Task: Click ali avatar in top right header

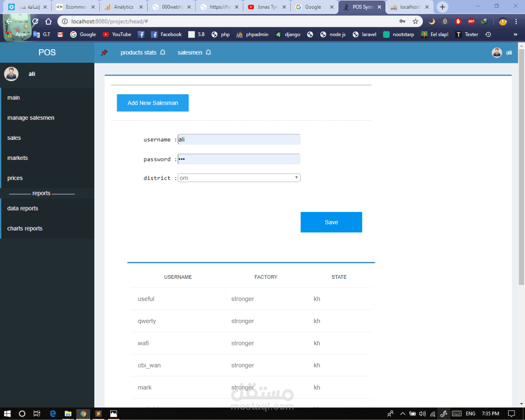Action: point(497,52)
